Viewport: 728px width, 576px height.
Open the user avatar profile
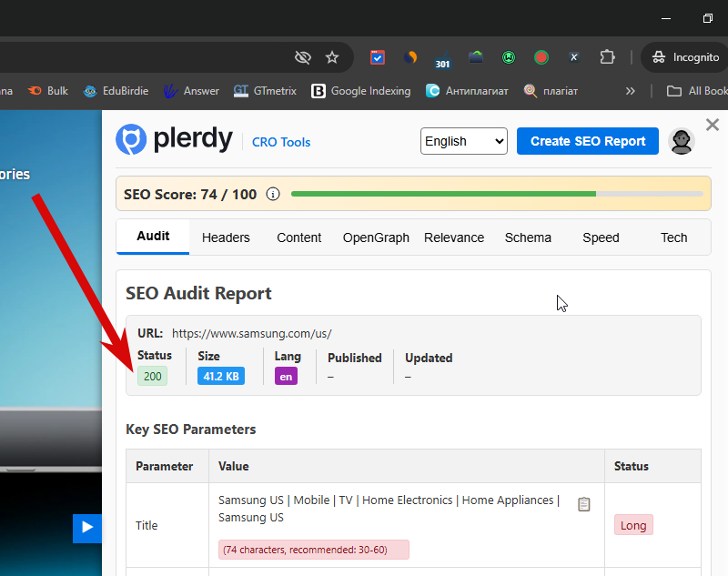(681, 141)
